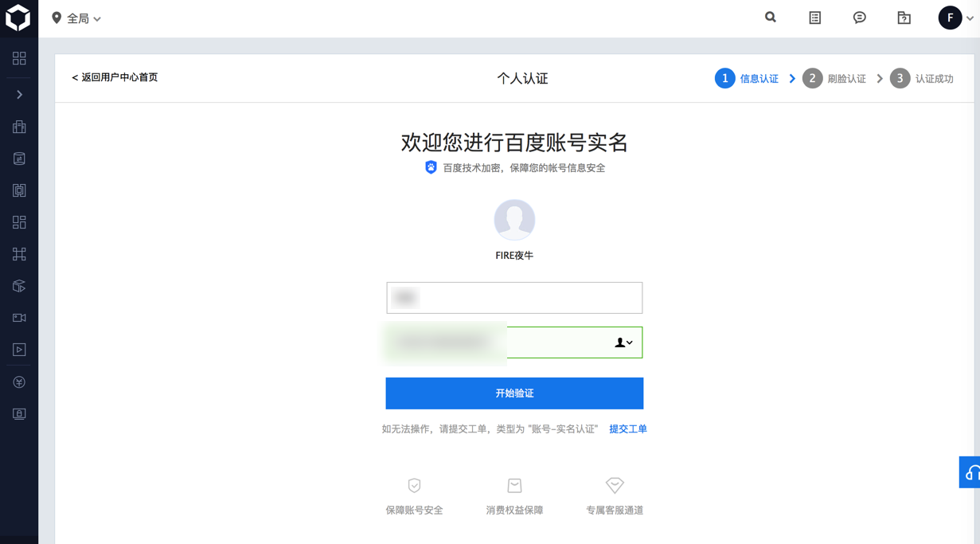
Task: Click the 开始验证 button
Action: (514, 393)
